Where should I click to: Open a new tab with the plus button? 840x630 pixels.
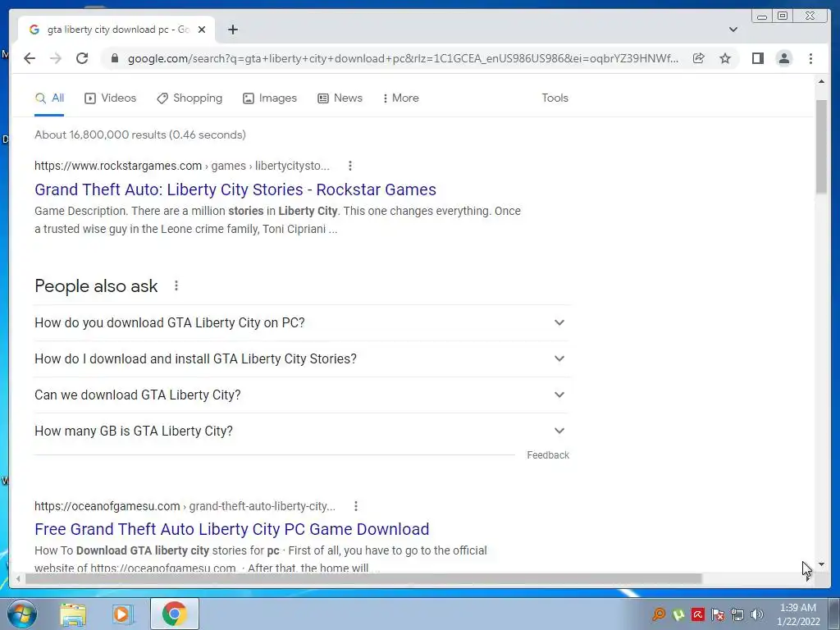[232, 30]
